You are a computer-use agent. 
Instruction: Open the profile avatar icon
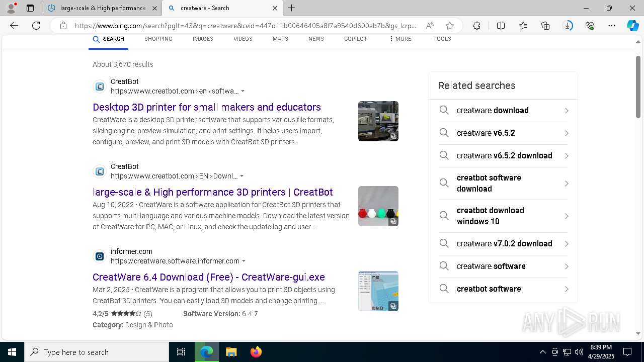(11, 8)
